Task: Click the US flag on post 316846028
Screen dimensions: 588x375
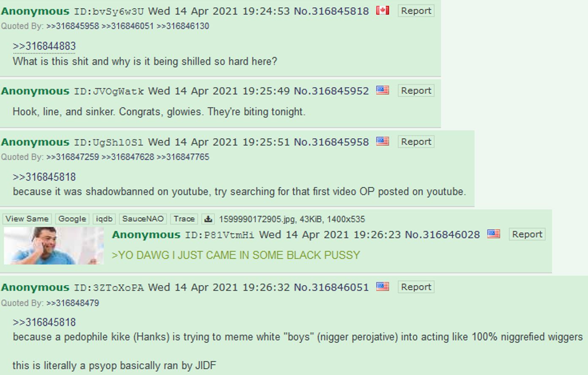Action: [493, 234]
